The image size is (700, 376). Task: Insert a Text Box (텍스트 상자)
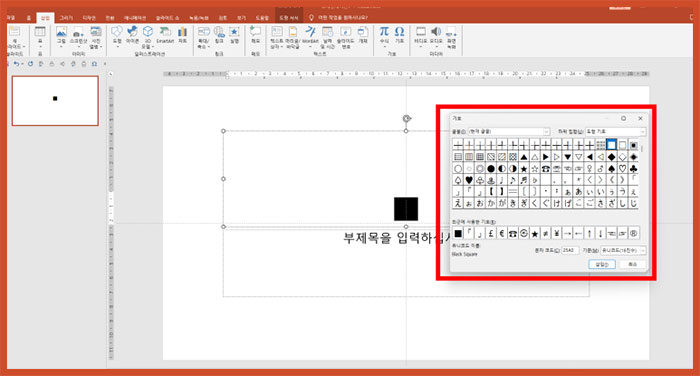[276, 37]
